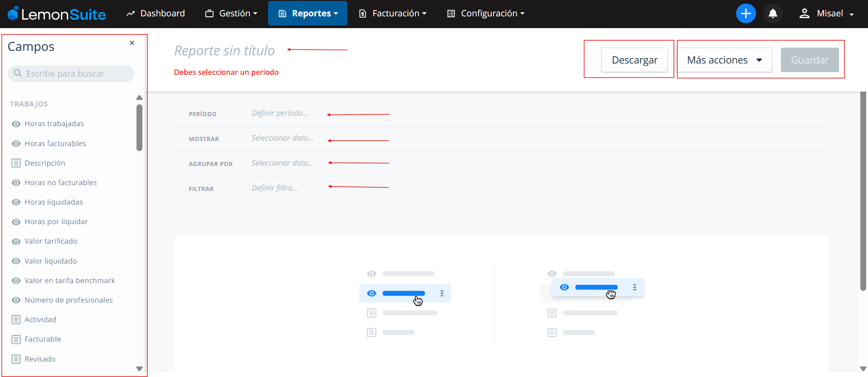Open the Reportes menu

307,13
